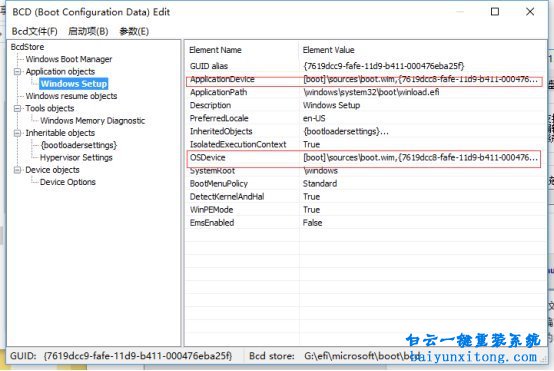Collapse the Tools objects node
The width and height of the screenshot is (554, 371).
point(17,108)
